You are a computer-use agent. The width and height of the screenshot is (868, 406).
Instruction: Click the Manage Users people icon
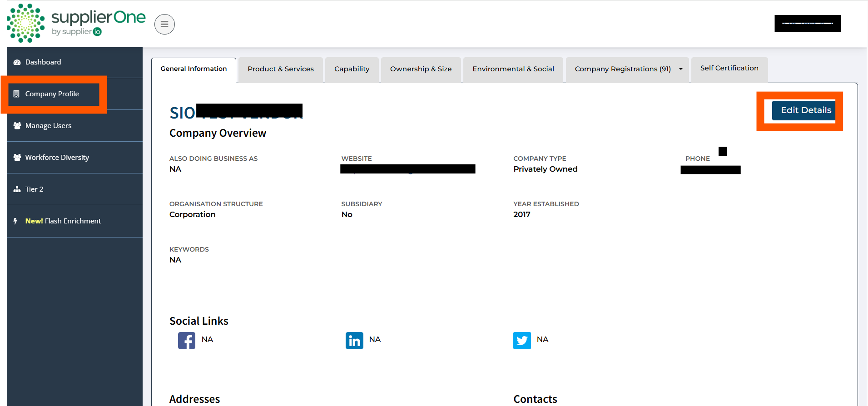pos(17,126)
